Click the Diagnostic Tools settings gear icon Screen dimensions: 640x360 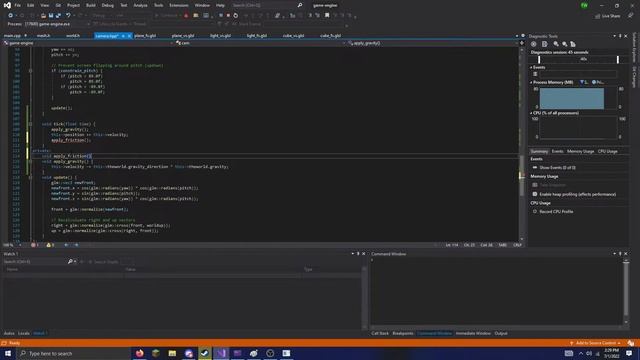click(533, 44)
